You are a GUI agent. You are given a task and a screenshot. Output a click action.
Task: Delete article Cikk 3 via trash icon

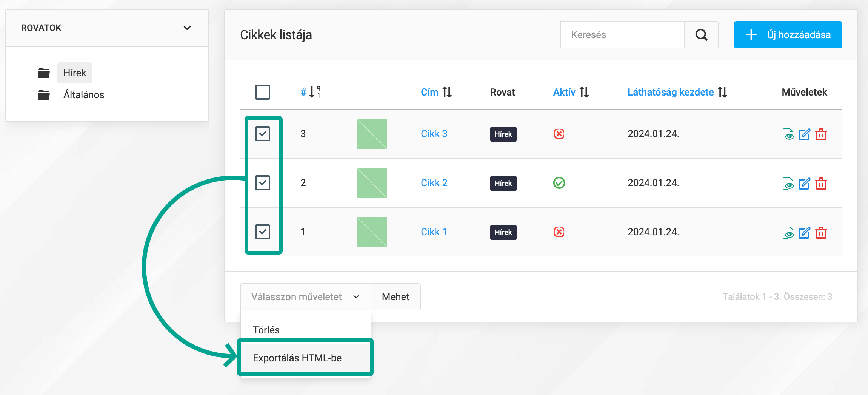pyautogui.click(x=821, y=134)
